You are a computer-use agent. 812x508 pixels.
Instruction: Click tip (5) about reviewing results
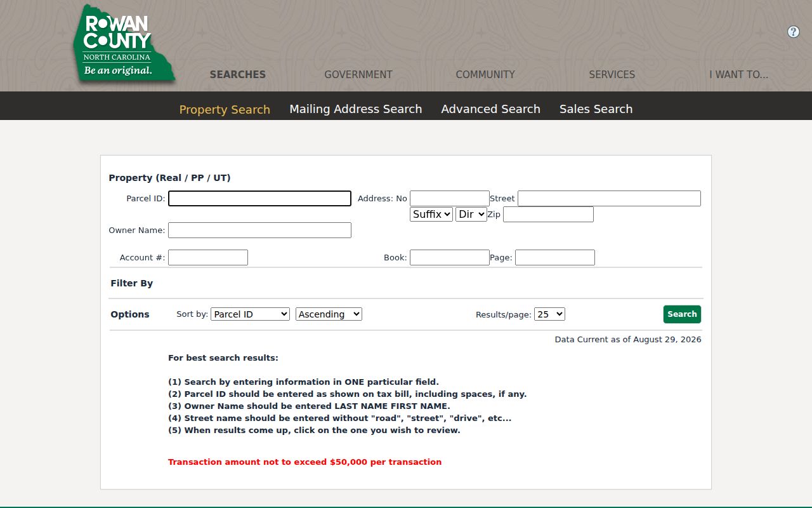[x=314, y=430]
